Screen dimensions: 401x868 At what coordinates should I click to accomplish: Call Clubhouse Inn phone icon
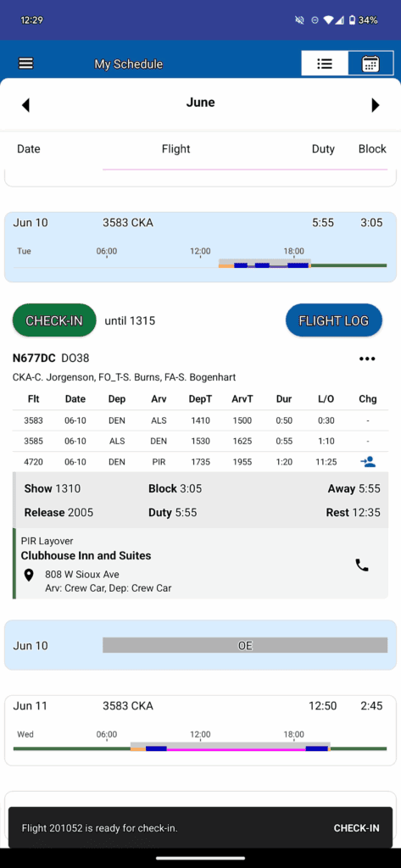pyautogui.click(x=362, y=565)
